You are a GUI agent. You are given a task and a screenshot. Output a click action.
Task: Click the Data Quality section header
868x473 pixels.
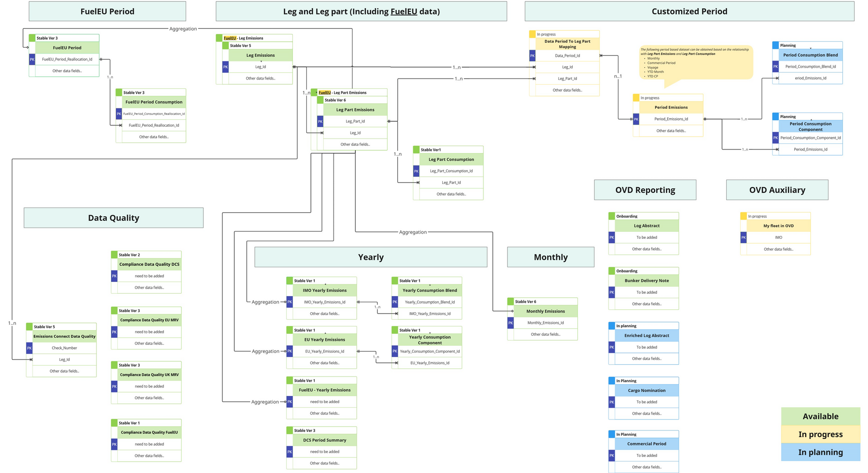tap(113, 218)
